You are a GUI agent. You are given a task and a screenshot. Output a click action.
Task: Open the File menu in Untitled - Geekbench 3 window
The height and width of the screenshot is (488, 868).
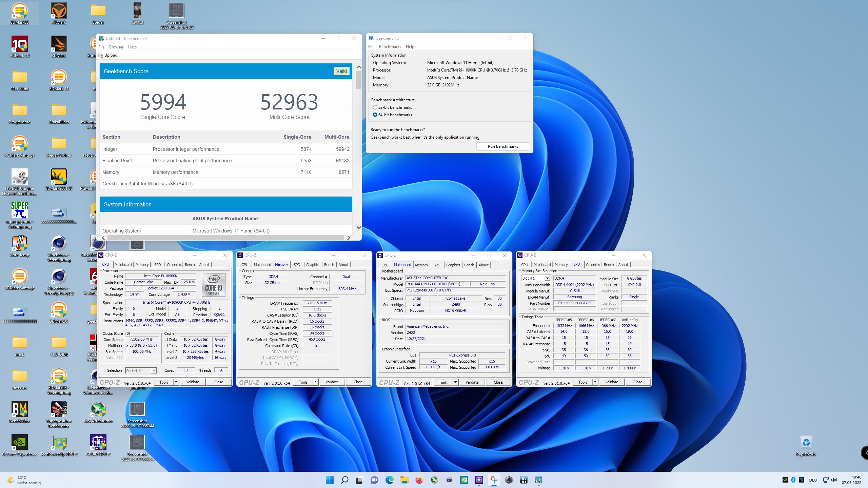101,47
